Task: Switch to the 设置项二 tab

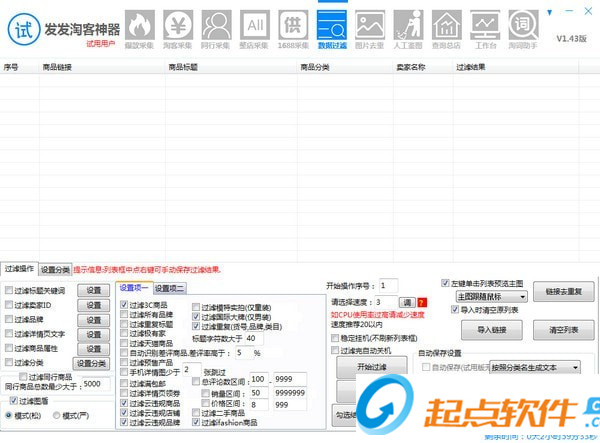Action: point(169,288)
